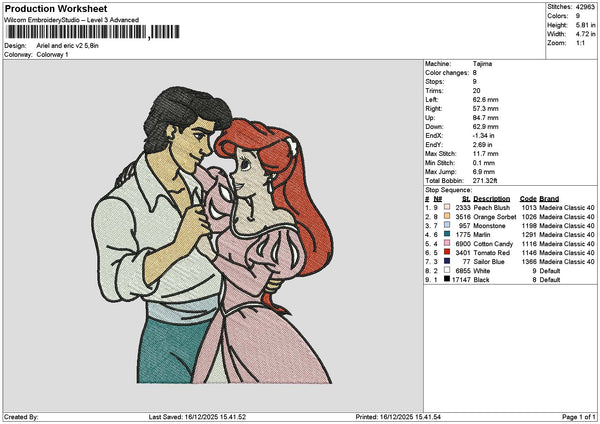Click the Orange Sorbet color swatch

(x=447, y=216)
